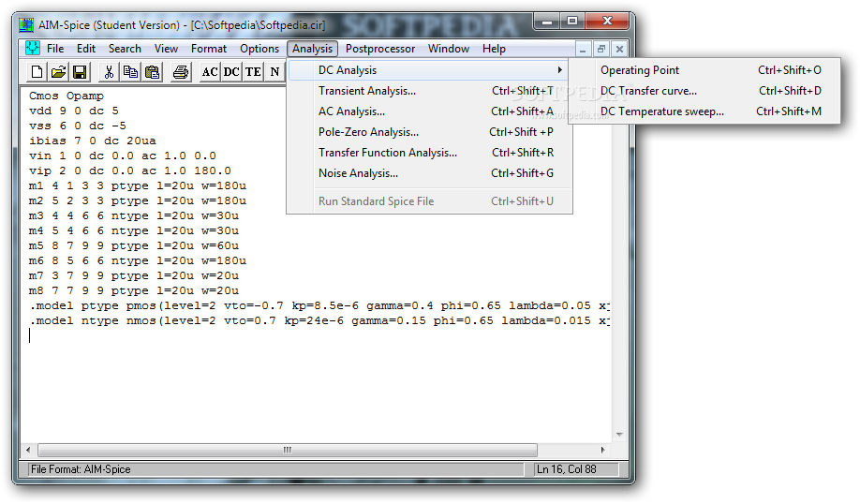The width and height of the screenshot is (860, 504).
Task: Select Operating Point in the DC submenu
Action: tap(704, 70)
